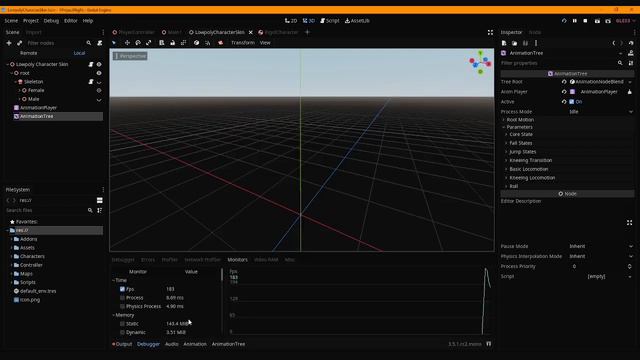Check the Dynamic memory monitor checkbox

(x=122, y=332)
